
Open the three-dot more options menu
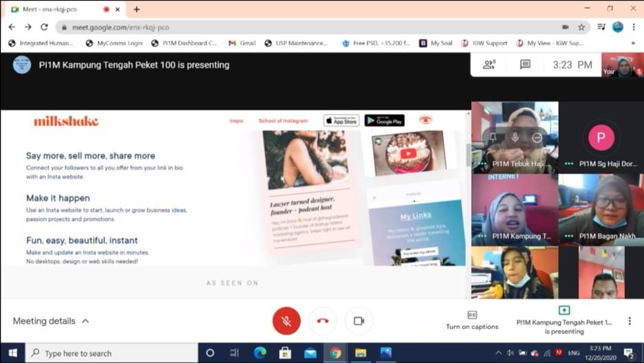tap(629, 321)
